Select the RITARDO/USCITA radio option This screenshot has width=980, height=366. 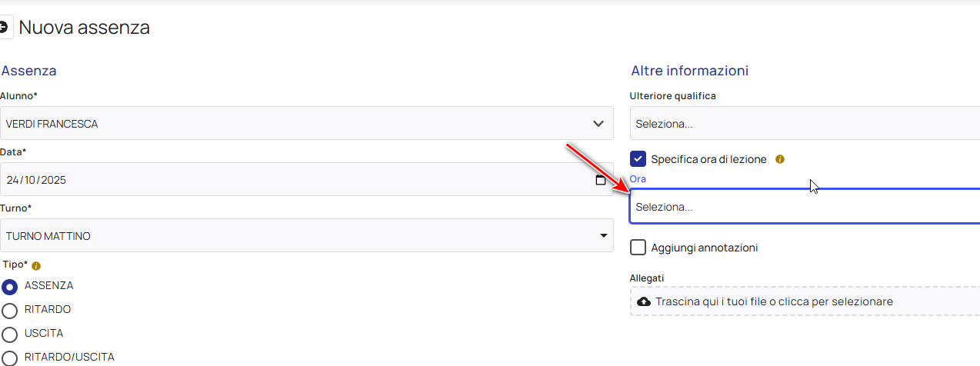(x=10, y=358)
